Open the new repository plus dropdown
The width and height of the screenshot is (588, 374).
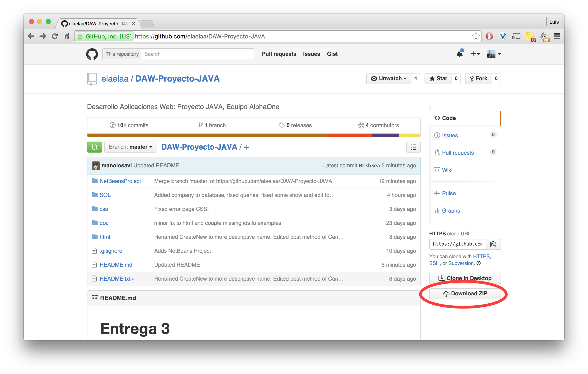tap(475, 54)
